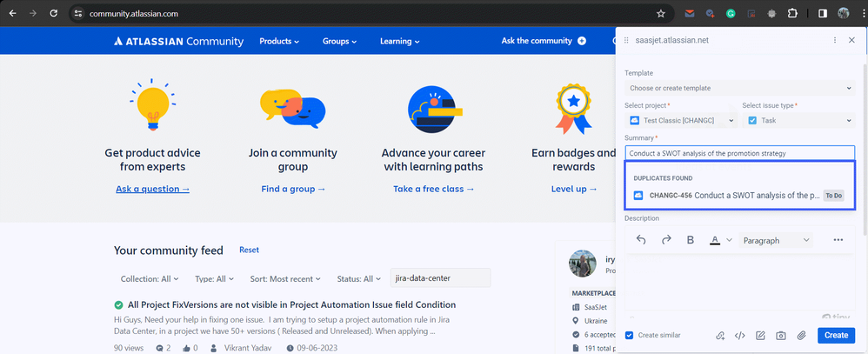Reset the community feed filters
Screen dimensions: 868x354
[249, 250]
